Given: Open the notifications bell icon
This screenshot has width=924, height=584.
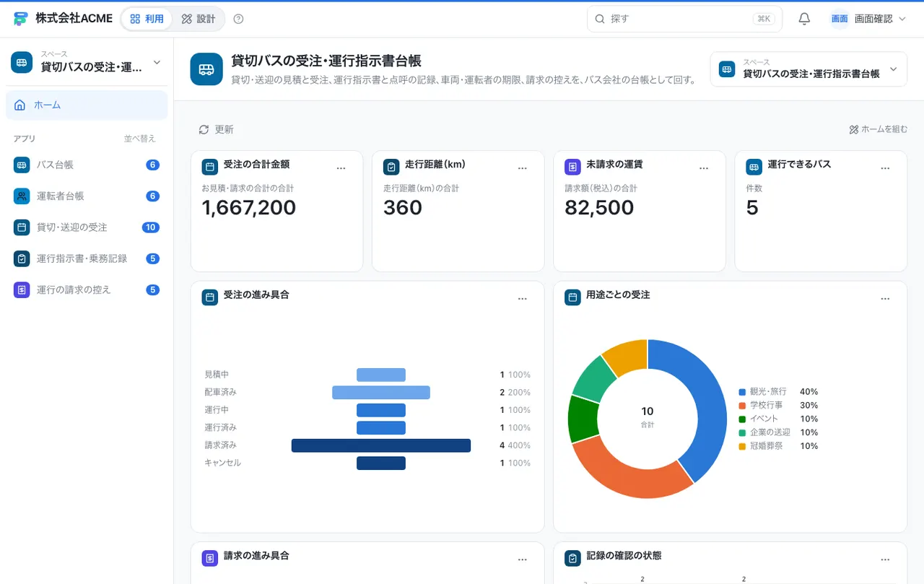Looking at the screenshot, I should [x=804, y=19].
